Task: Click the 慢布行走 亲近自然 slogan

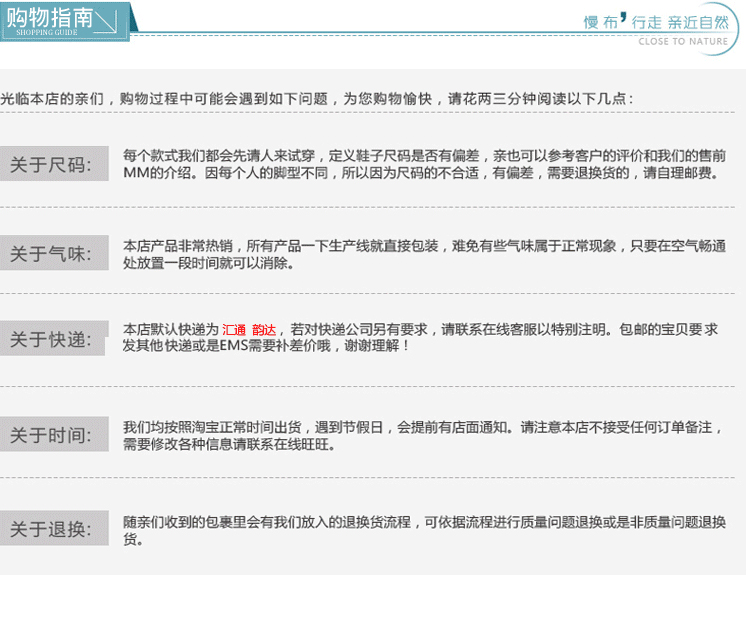Action: click(655, 21)
